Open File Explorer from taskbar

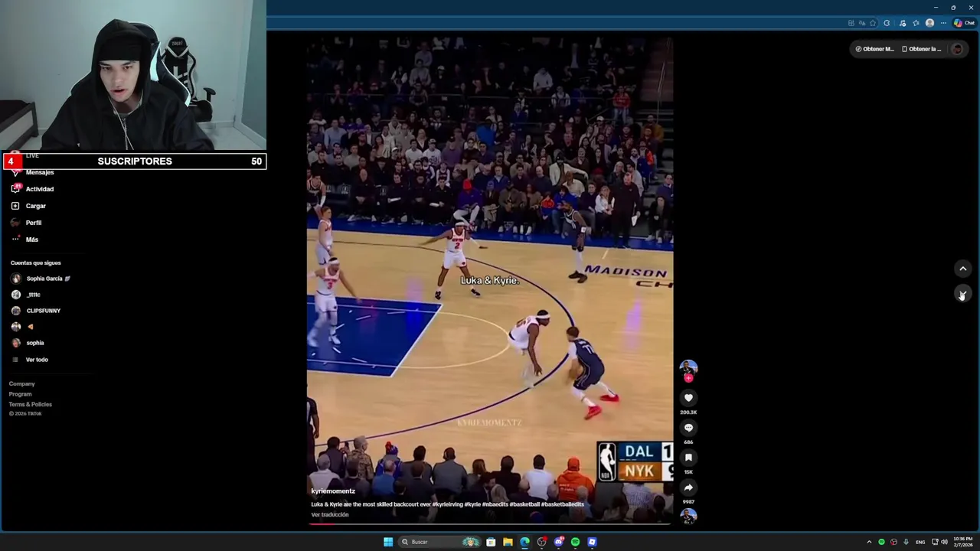click(508, 542)
